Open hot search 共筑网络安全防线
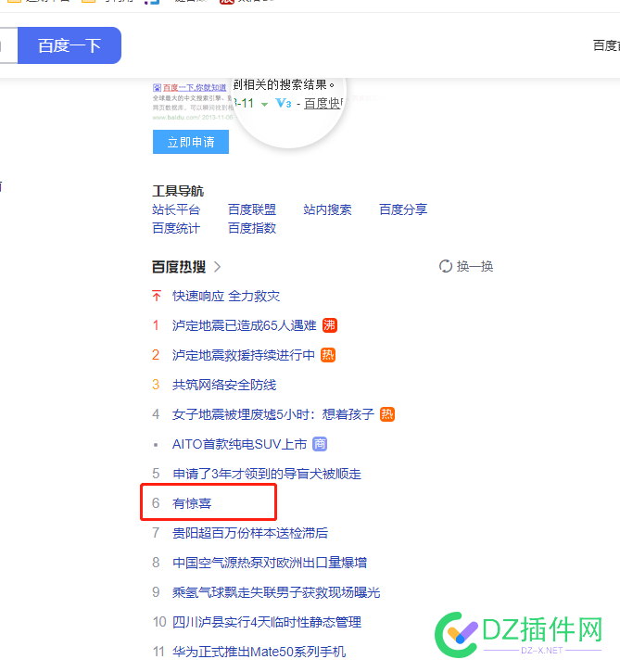620x672 pixels. 224,385
